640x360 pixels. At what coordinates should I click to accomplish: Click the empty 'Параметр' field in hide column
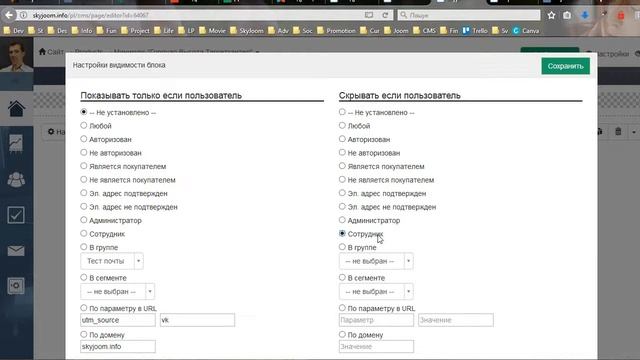376,320
